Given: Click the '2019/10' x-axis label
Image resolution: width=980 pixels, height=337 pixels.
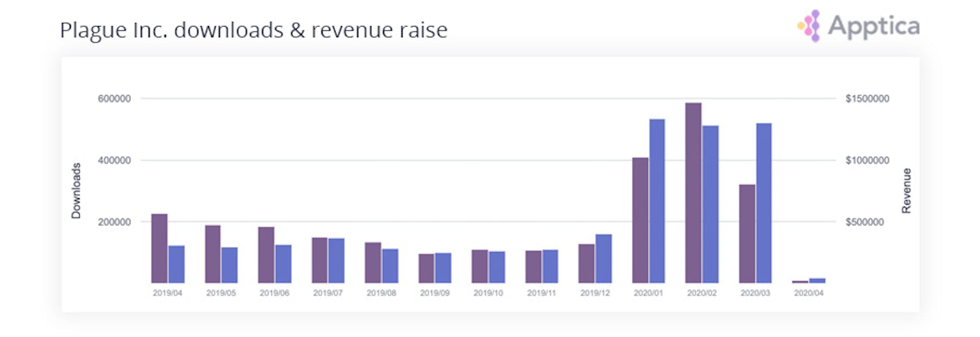Looking at the screenshot, I should click(488, 293).
